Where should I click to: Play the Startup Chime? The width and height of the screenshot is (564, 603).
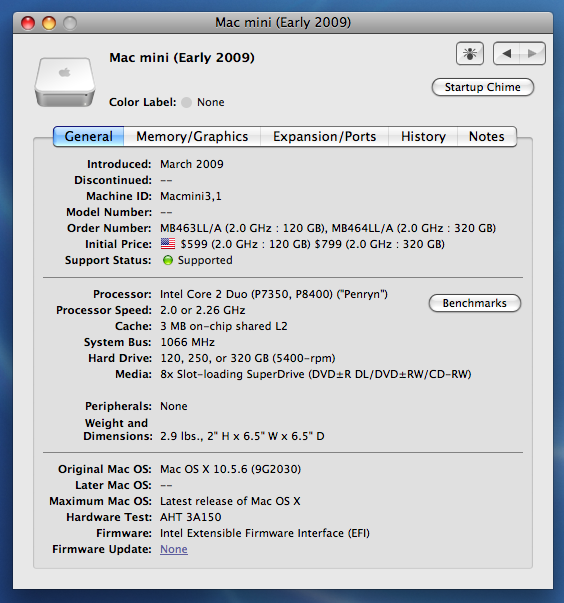point(482,87)
